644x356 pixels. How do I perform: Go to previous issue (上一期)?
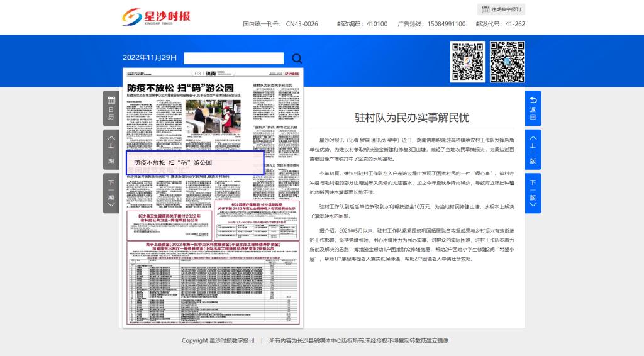pyautogui.click(x=111, y=148)
